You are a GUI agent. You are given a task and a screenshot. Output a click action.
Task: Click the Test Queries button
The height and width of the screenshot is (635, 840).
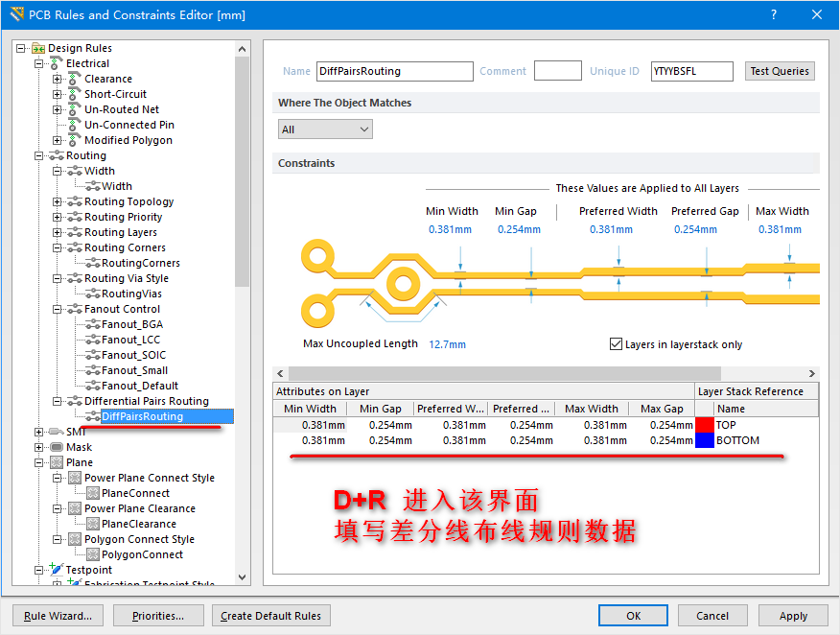780,71
